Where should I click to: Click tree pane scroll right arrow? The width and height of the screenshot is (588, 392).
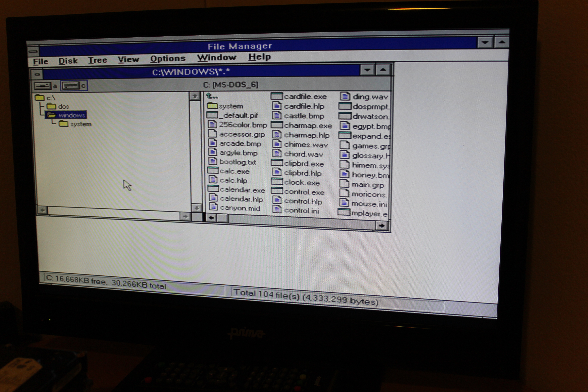pyautogui.click(x=185, y=216)
